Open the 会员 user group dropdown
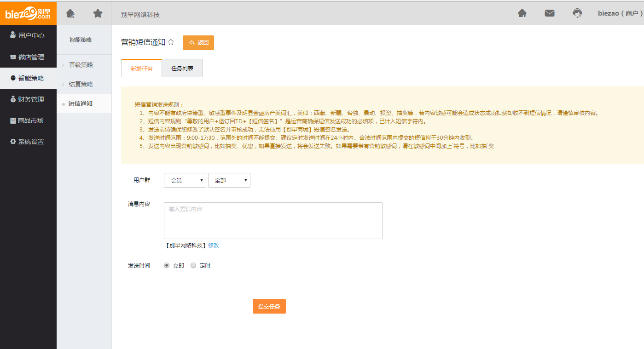Image resolution: width=644 pixels, height=349 pixels. (x=185, y=181)
